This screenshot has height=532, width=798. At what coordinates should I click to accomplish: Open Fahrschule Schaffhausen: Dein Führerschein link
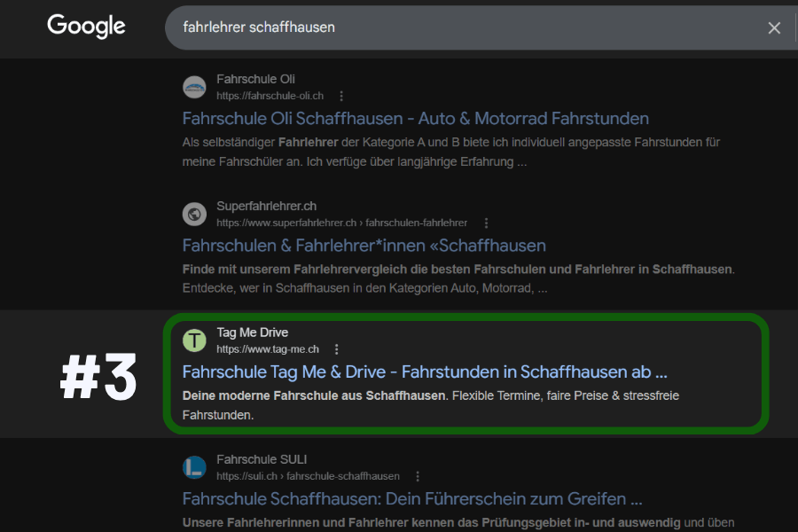point(412,499)
